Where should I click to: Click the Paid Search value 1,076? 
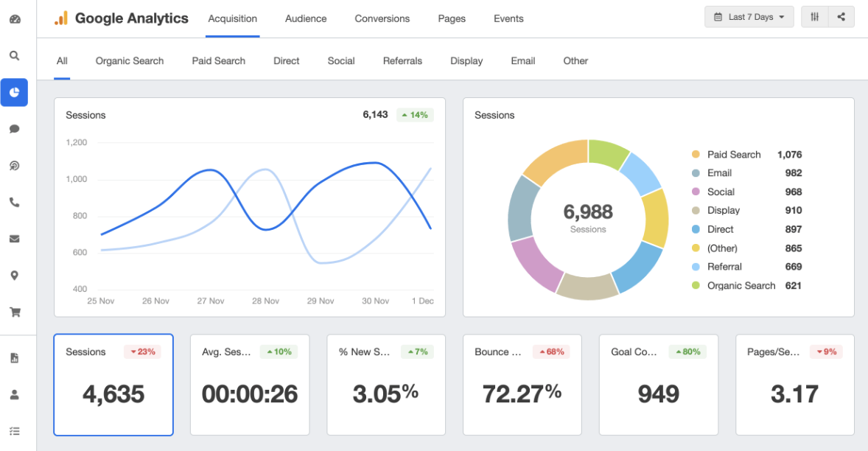[789, 155]
